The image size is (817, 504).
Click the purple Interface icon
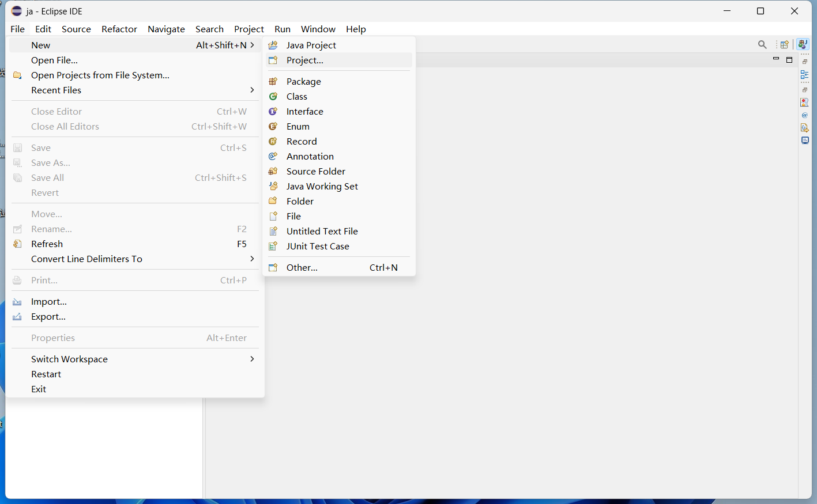pos(273,111)
